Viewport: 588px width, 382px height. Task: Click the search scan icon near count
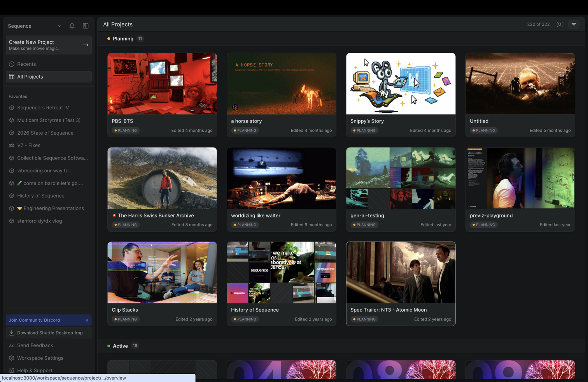[x=560, y=24]
